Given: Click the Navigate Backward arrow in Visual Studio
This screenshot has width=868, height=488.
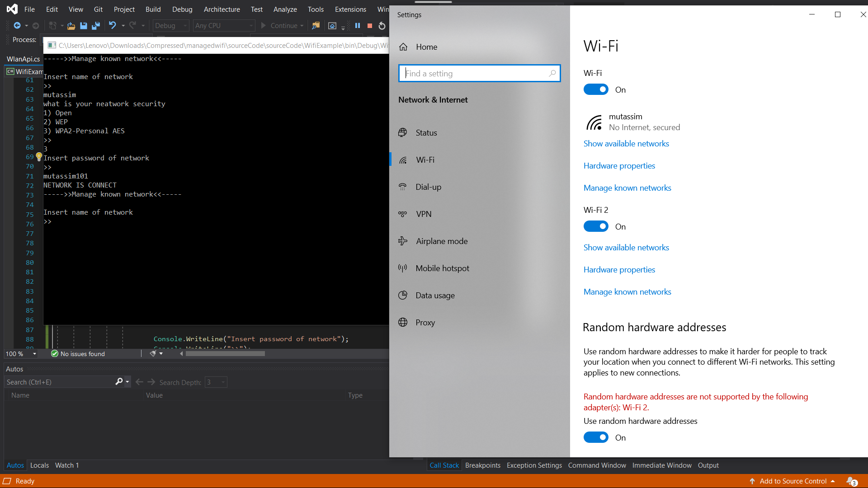Looking at the screenshot, I should click(x=17, y=26).
